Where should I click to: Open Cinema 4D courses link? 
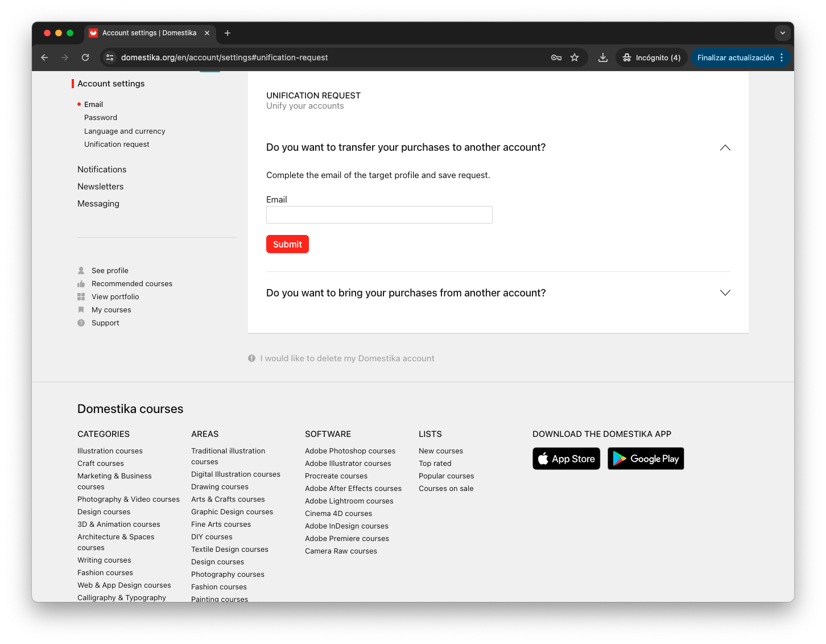(338, 514)
